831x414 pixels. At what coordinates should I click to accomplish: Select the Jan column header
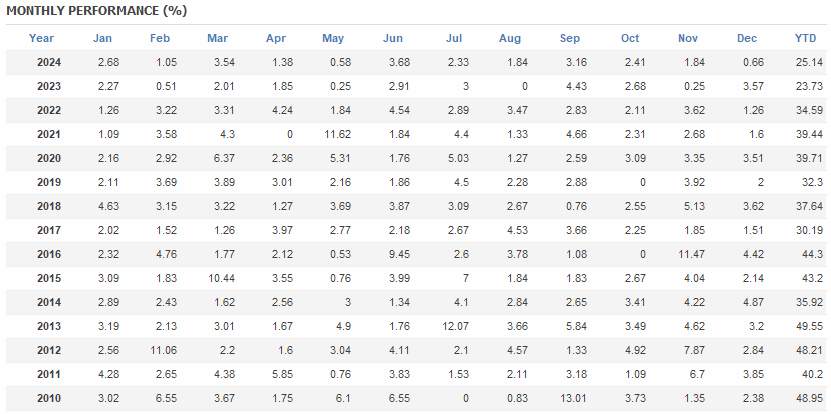coord(102,38)
